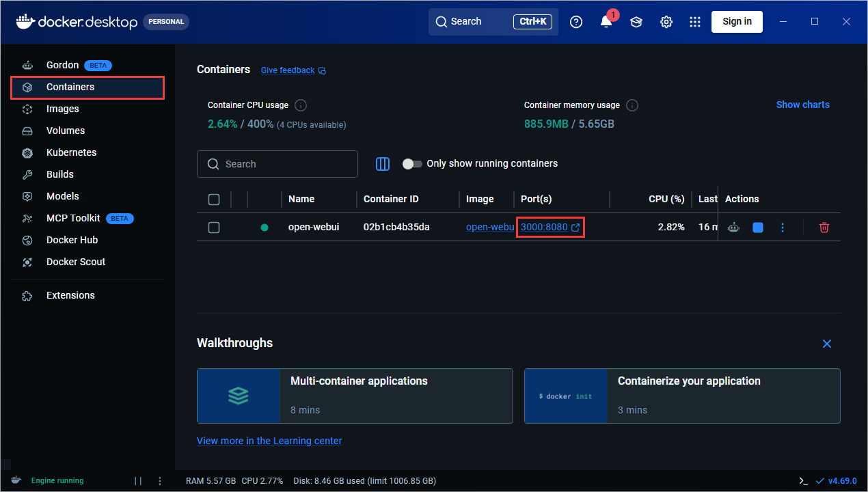The width and height of the screenshot is (868, 492).
Task: Click the containers Search field
Action: click(x=277, y=164)
